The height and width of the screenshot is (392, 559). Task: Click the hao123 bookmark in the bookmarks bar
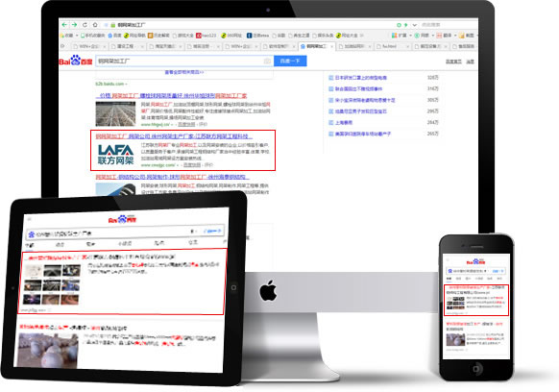(207, 36)
